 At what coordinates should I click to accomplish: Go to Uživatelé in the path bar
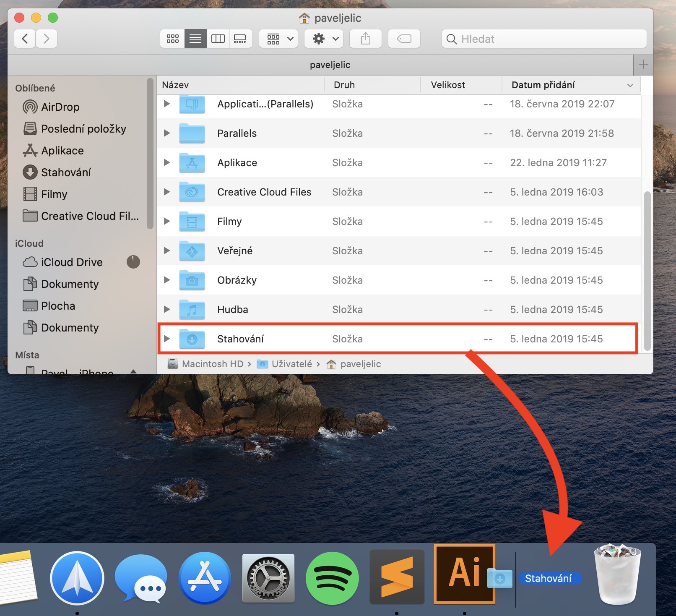[x=291, y=364]
